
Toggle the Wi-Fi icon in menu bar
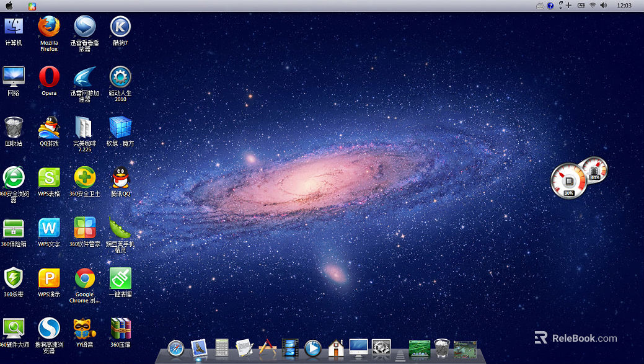point(593,6)
